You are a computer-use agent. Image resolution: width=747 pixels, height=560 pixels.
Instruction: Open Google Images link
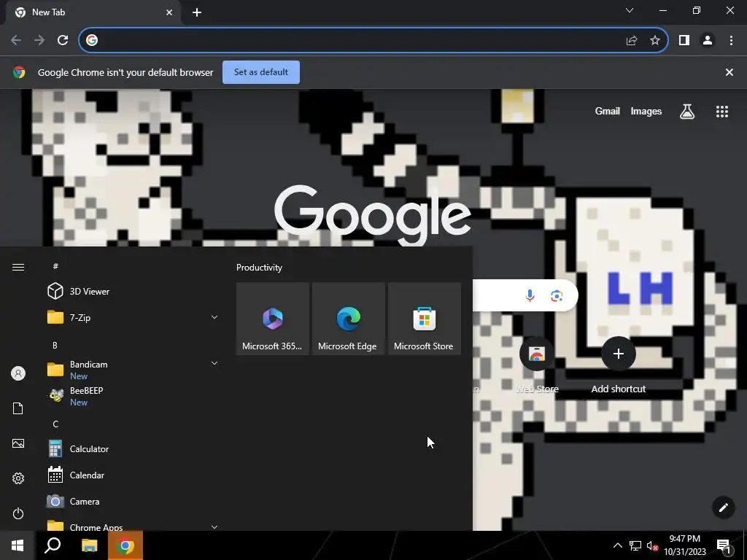coord(646,112)
